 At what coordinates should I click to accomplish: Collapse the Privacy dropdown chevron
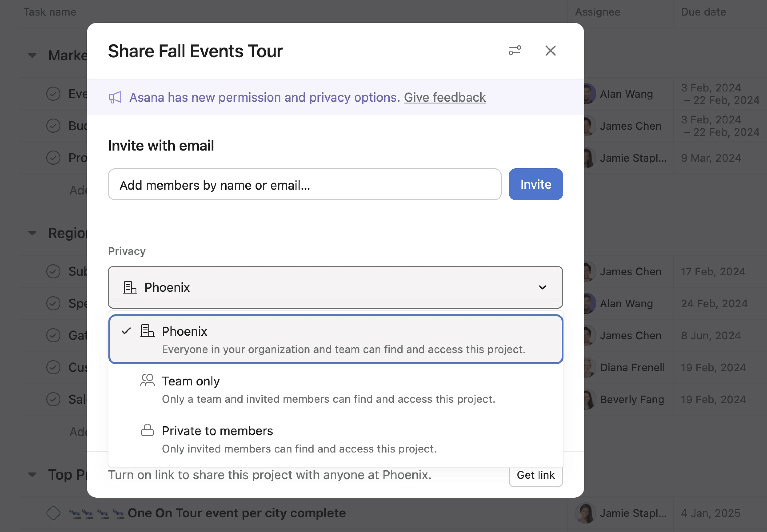pos(542,287)
